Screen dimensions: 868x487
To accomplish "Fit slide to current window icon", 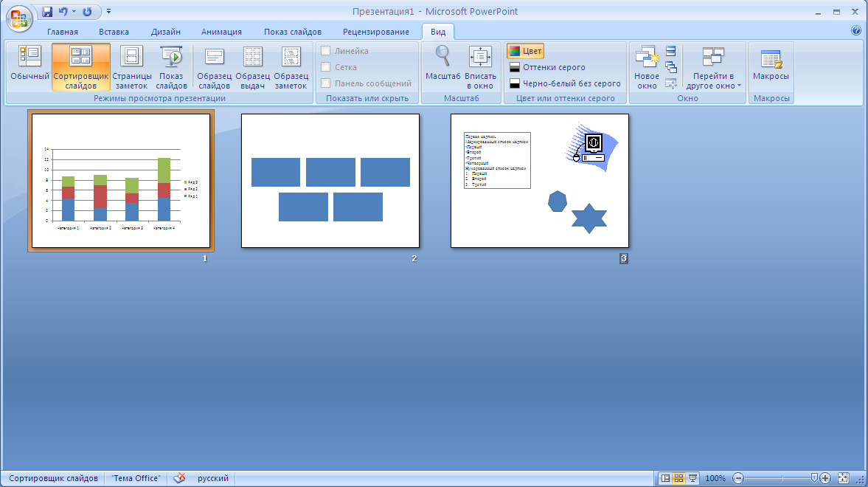I will (x=843, y=478).
